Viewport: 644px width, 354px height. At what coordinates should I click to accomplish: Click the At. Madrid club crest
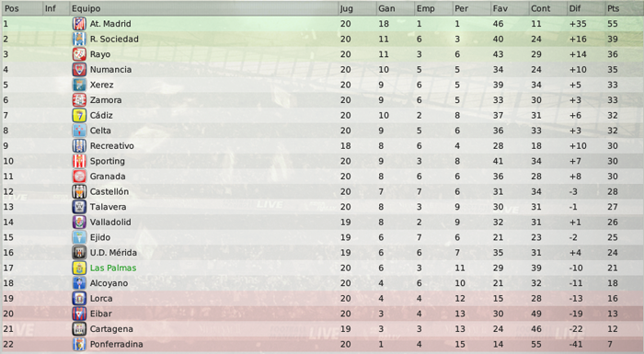click(79, 24)
